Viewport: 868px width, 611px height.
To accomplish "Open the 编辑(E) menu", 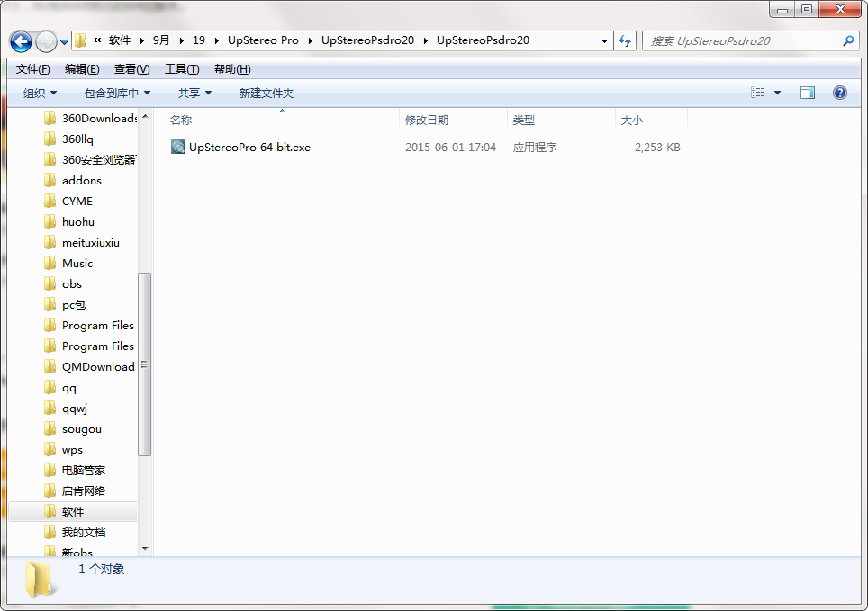I will (x=82, y=69).
